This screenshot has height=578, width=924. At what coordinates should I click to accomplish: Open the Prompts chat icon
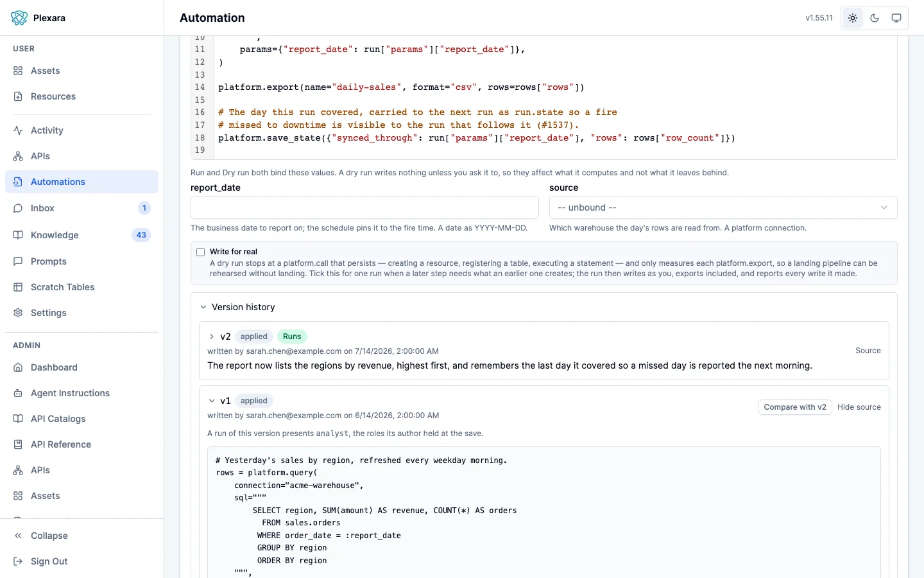18,261
